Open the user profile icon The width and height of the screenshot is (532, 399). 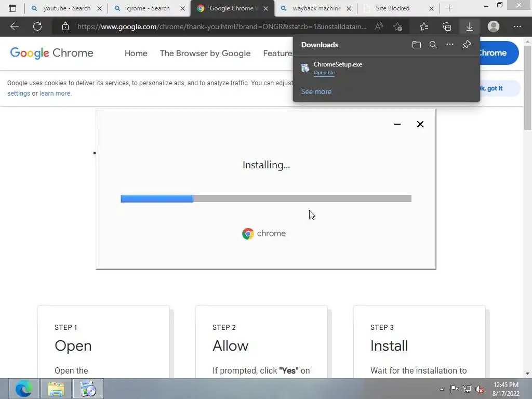point(494,26)
